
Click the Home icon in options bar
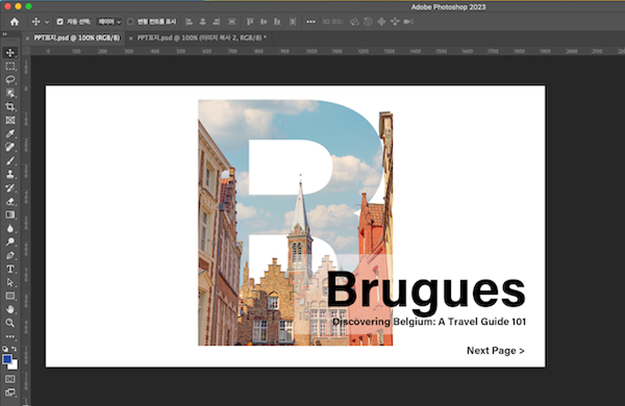[x=14, y=21]
